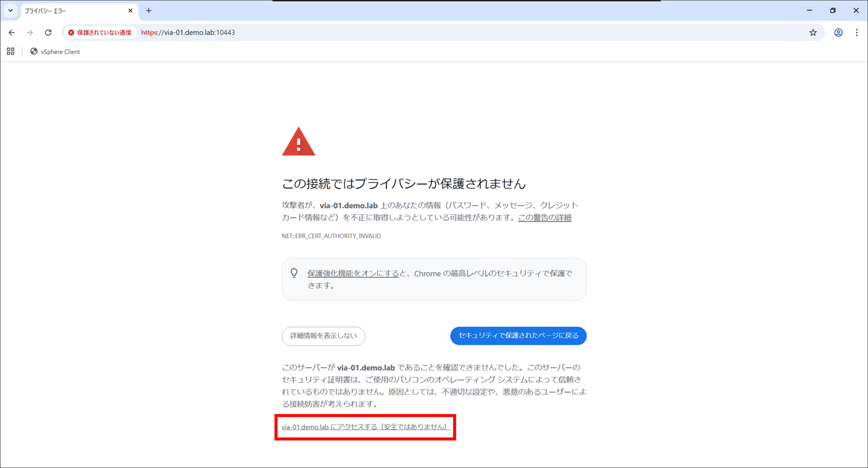Open the tab search chevron dropdown
This screenshot has width=868, height=468.
tap(10, 10)
